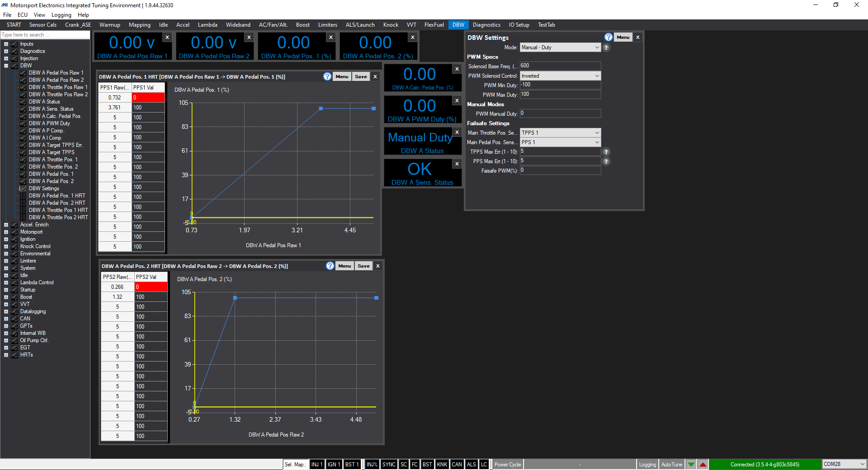Click the red up arrow in status bar
The height and width of the screenshot is (470, 868).
[x=703, y=465]
